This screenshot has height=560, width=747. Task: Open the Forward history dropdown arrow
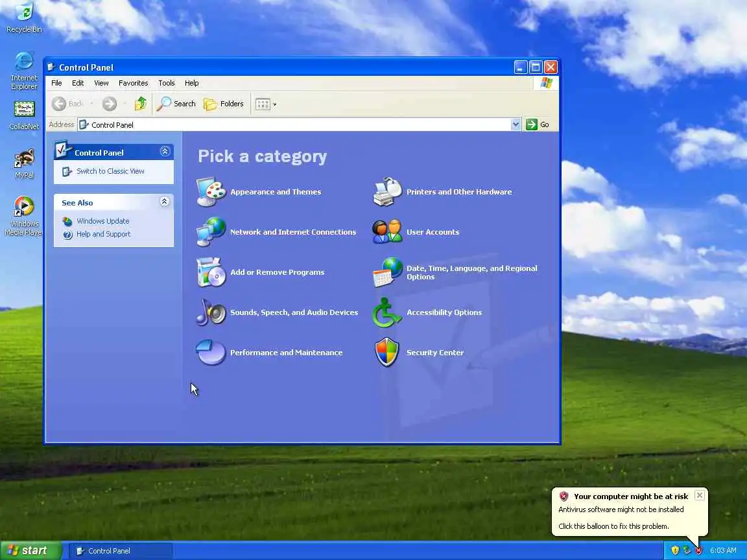(x=124, y=103)
